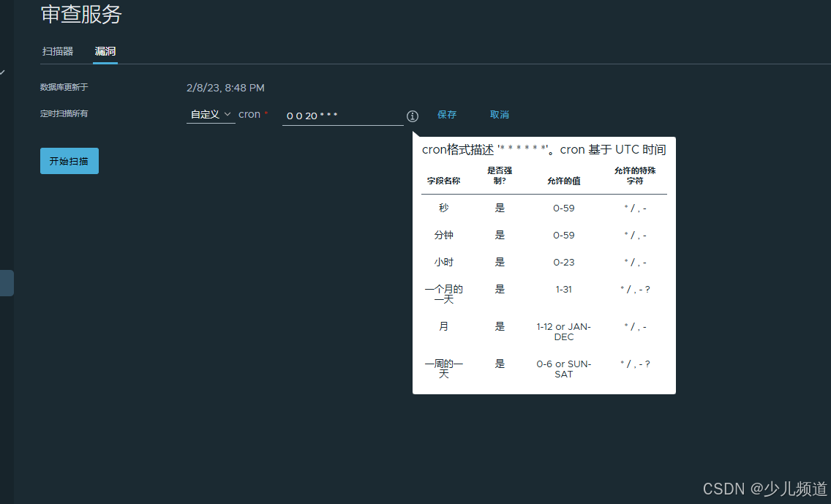The height and width of the screenshot is (504, 831).
Task: Click the 字段名称 column header
Action: pos(443,180)
